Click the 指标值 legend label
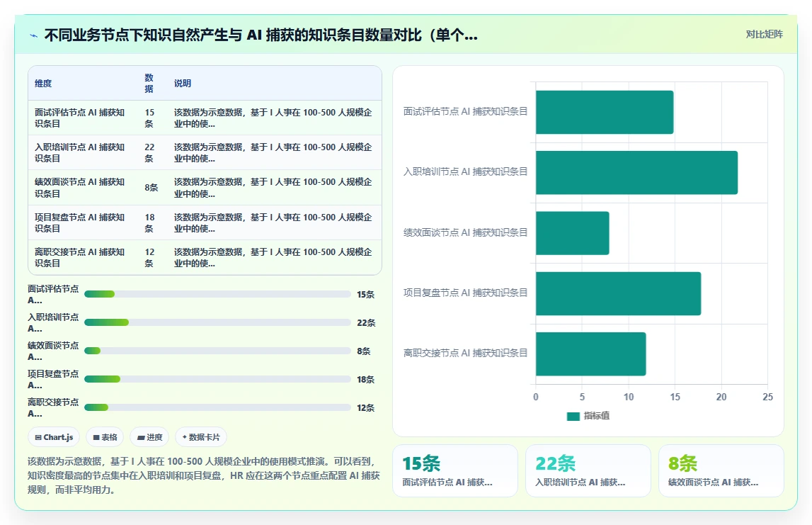The height and width of the screenshot is (525, 812). (x=597, y=416)
